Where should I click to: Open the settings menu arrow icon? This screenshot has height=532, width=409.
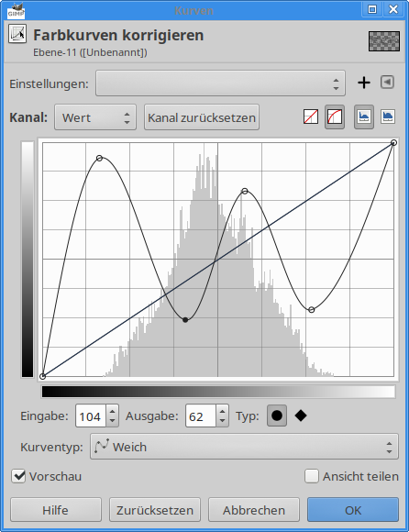[387, 83]
